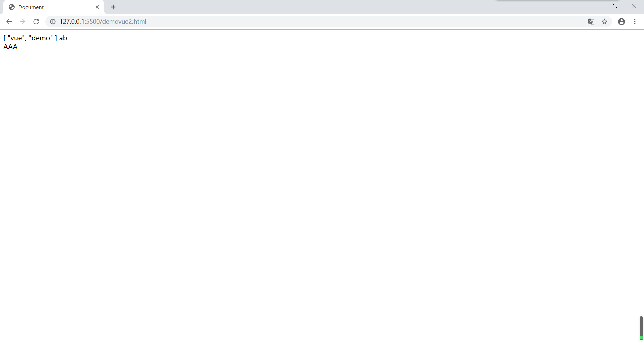
Task: View site information beside the URL
Action: tap(53, 22)
